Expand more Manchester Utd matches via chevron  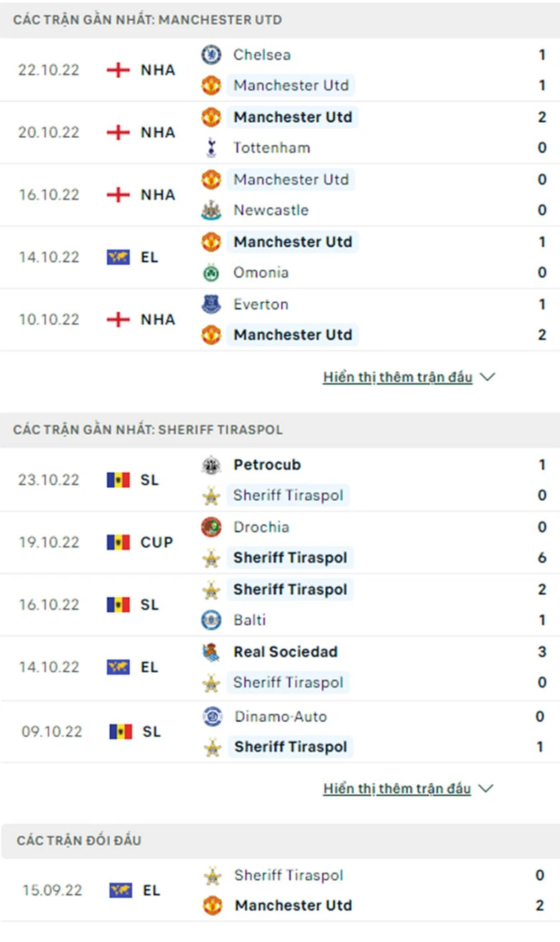pyautogui.click(x=487, y=377)
